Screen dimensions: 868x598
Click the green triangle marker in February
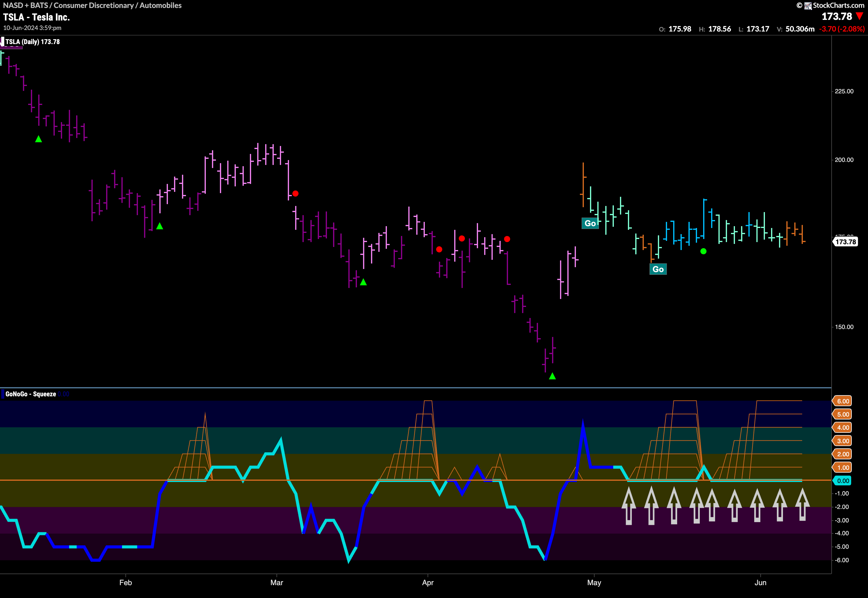coord(160,226)
